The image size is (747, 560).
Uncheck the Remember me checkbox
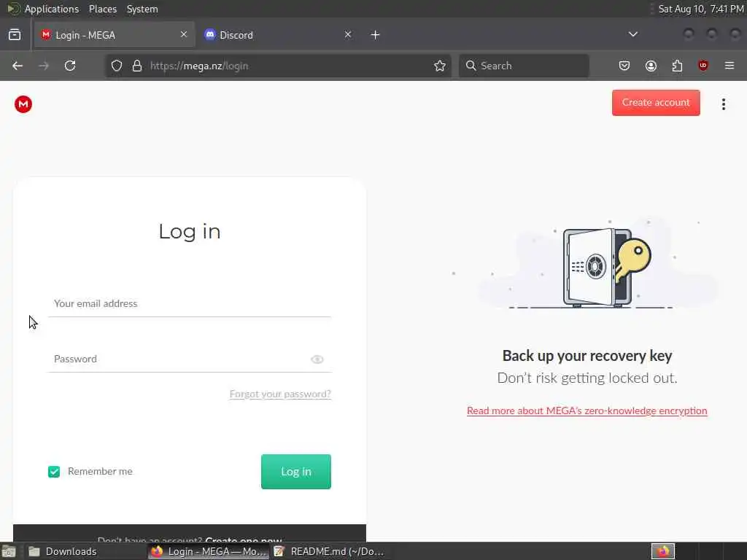[x=54, y=472]
